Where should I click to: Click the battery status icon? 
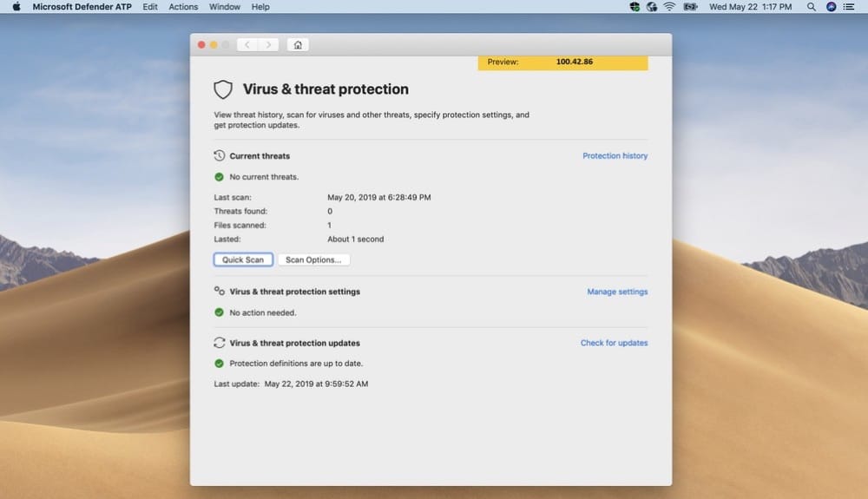pyautogui.click(x=690, y=7)
